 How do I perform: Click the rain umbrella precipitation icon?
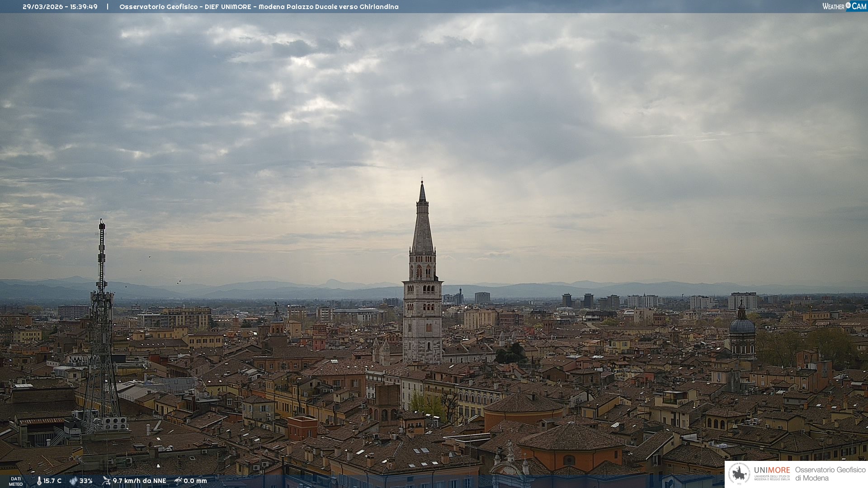click(178, 481)
